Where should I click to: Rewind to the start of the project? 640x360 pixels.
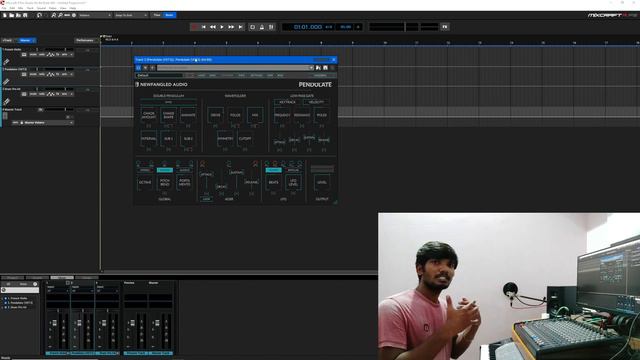[x=204, y=27]
